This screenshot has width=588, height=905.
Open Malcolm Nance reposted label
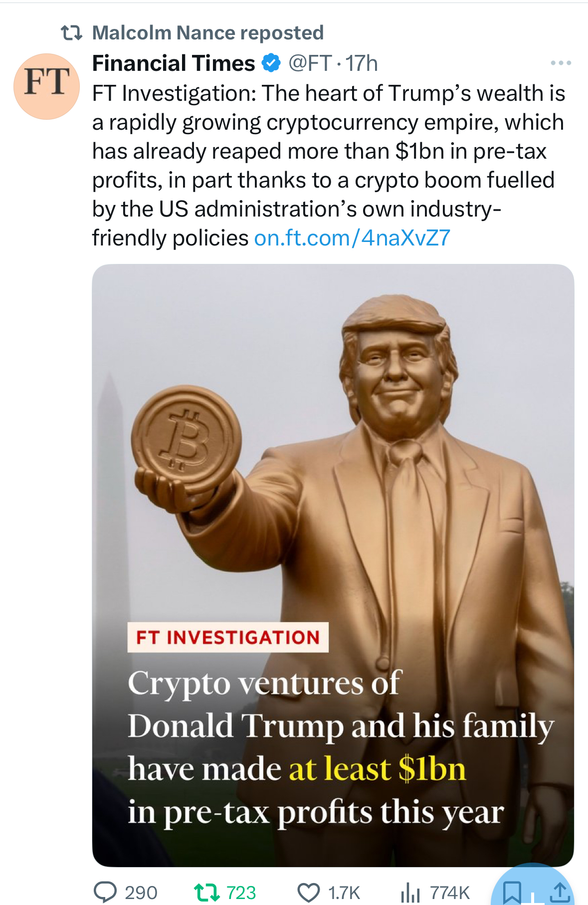208,33
